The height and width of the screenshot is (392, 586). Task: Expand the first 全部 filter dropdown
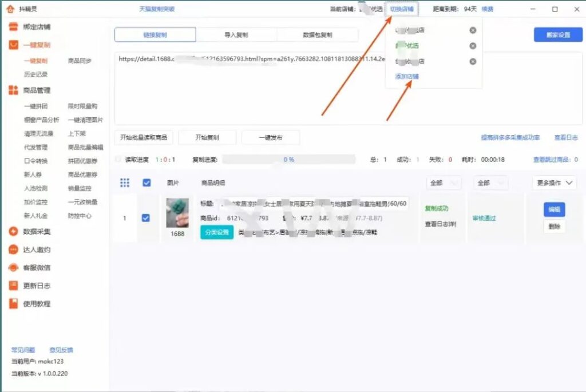[444, 182]
